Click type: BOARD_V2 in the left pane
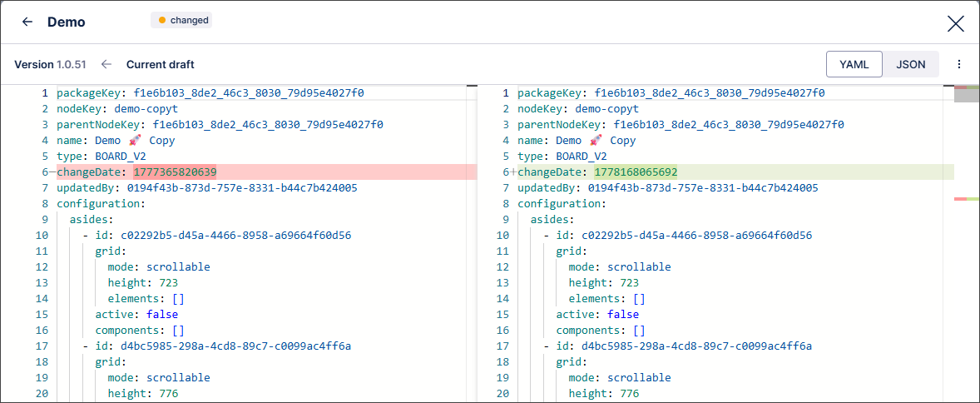Image resolution: width=980 pixels, height=403 pixels. (x=101, y=156)
